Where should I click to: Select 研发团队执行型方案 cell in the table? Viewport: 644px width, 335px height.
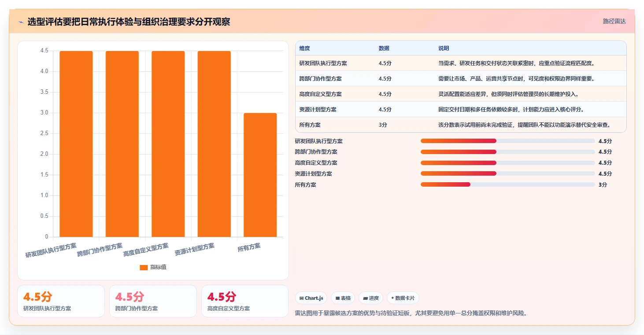(x=323, y=63)
